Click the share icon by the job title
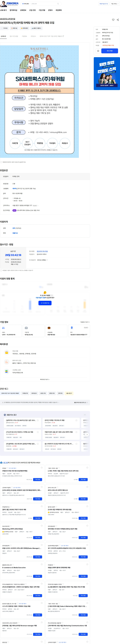Viewport: 120px width, 644px height. click(x=118, y=20)
